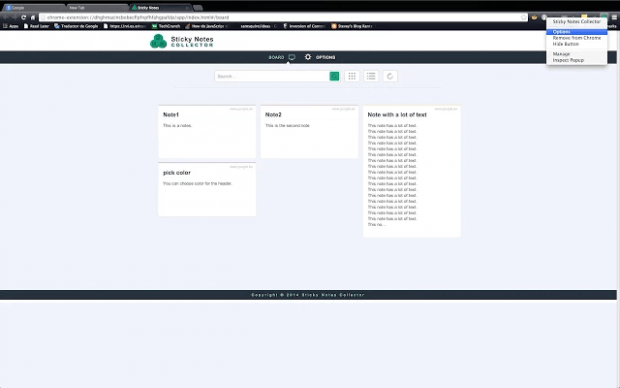This screenshot has width=620, height=388.
Task: Choose Remove from Chrome menu entry
Action: click(x=577, y=38)
